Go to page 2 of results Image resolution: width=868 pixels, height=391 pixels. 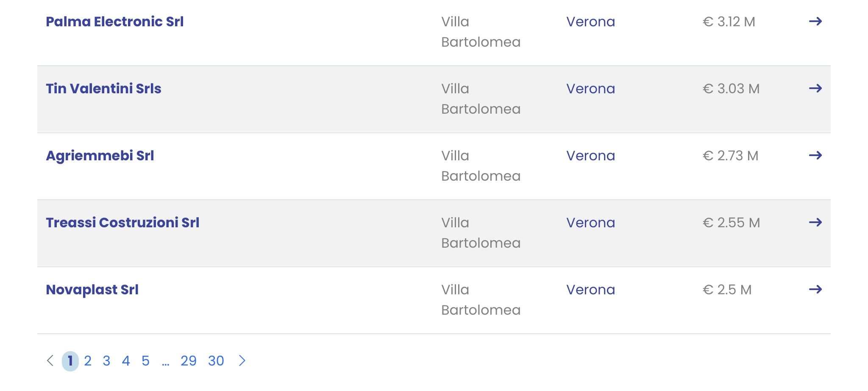88,361
